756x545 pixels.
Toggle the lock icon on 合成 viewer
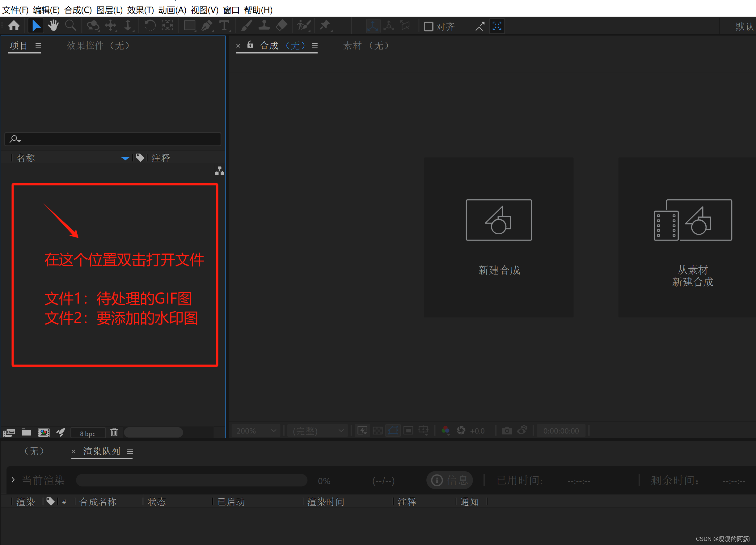(x=250, y=45)
